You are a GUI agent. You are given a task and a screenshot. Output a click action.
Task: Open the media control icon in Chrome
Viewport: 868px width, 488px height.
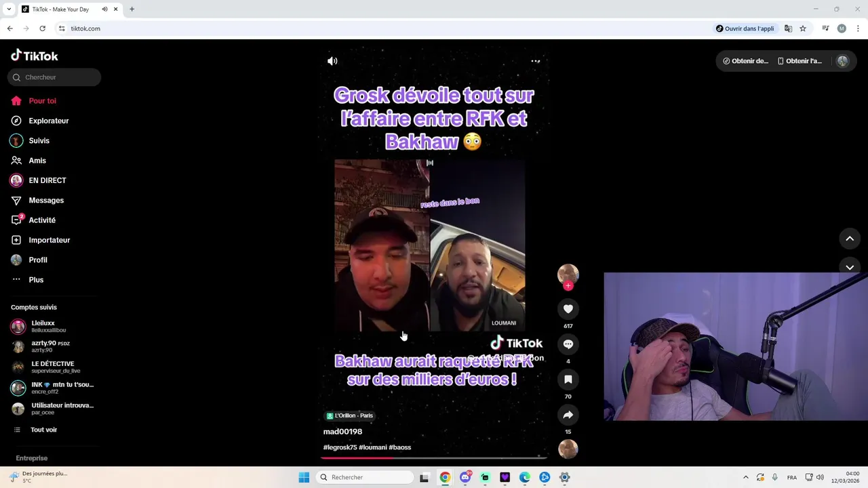[825, 28]
